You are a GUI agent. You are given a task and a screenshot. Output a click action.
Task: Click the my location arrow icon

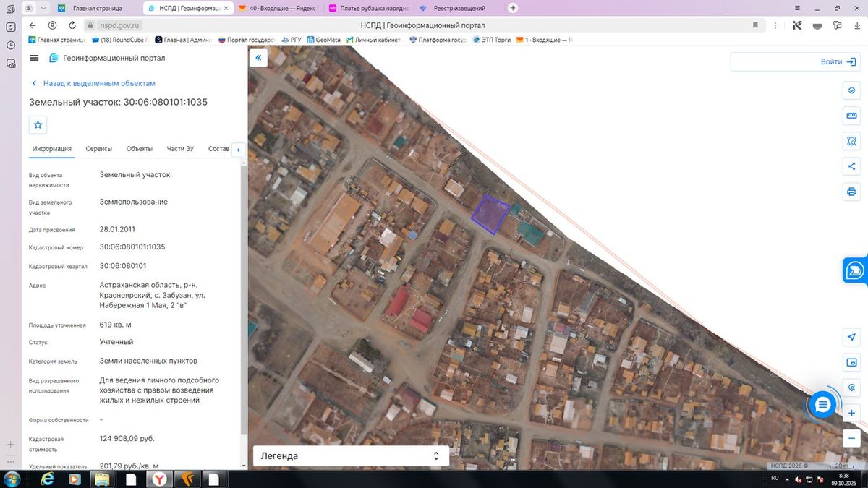pos(851,338)
